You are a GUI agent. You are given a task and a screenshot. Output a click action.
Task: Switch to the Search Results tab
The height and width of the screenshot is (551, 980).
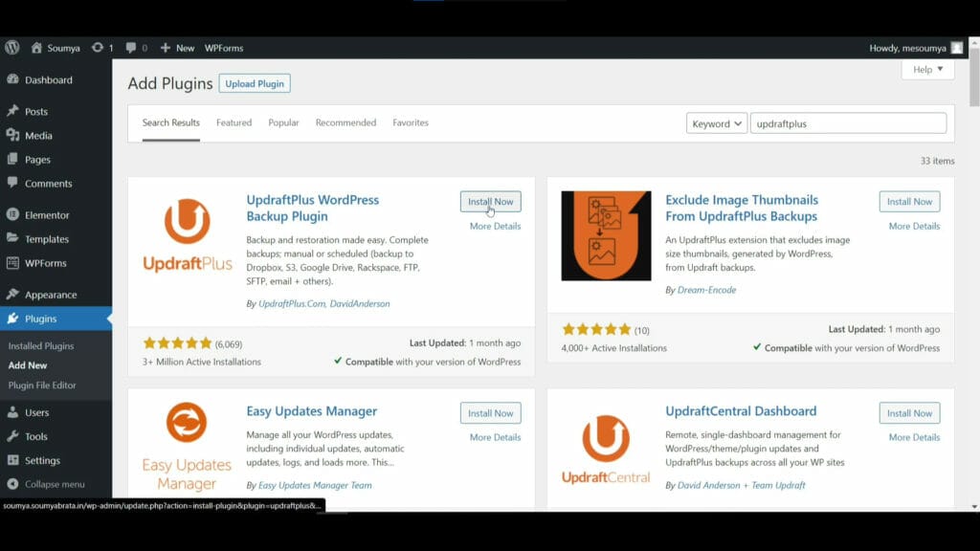170,122
